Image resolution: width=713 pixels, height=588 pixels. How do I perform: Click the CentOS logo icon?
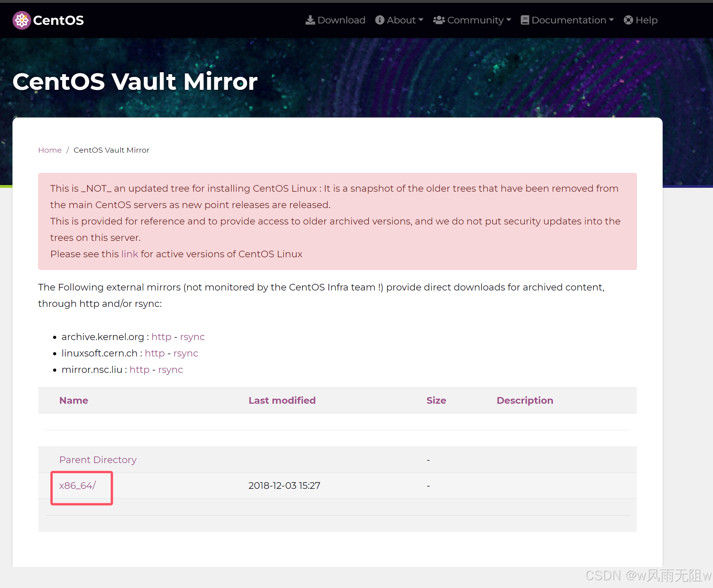pos(21,20)
